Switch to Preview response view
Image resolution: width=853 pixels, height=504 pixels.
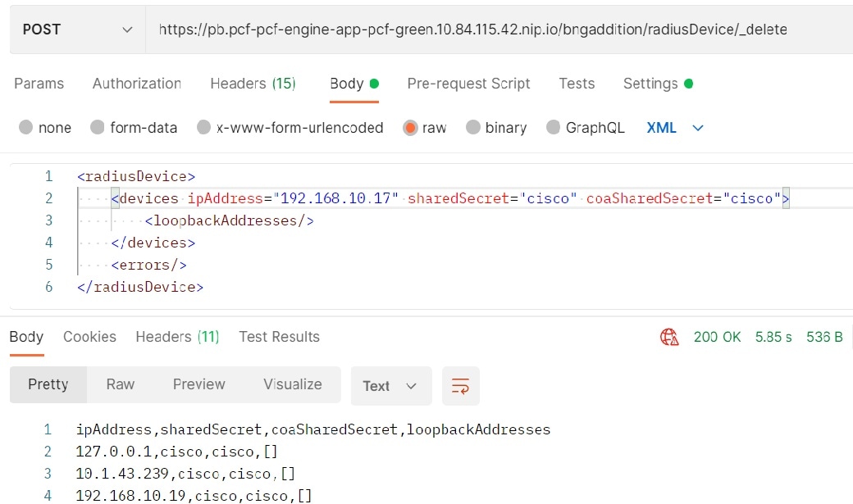point(198,384)
